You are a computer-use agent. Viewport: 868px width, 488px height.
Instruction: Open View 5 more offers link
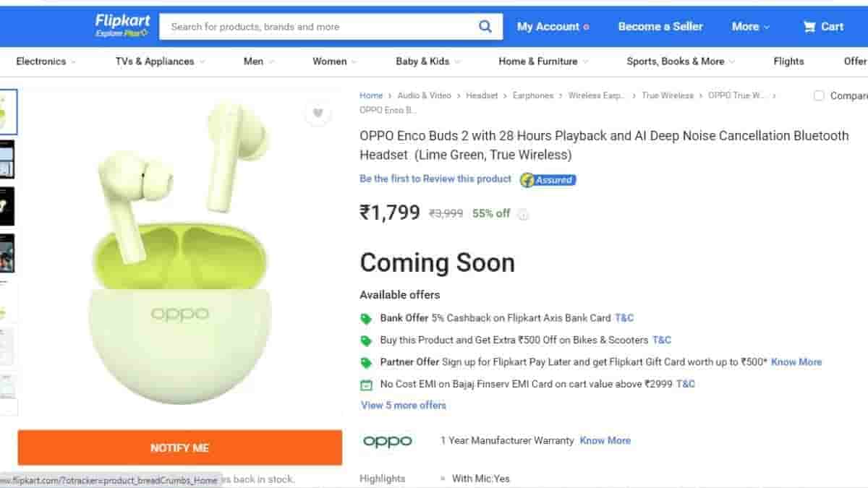click(404, 406)
